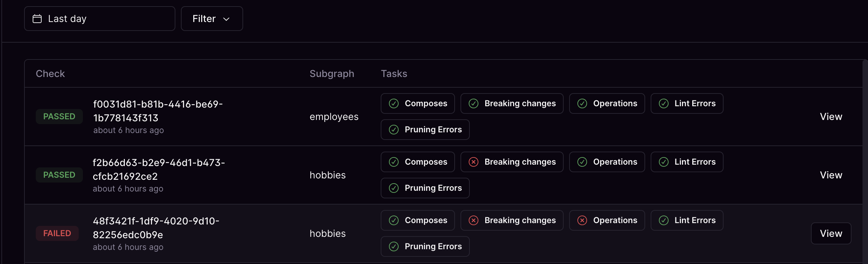The image size is (868, 264).
Task: Click the green Lint Errors checkmark on the FAILED check
Action: click(663, 220)
